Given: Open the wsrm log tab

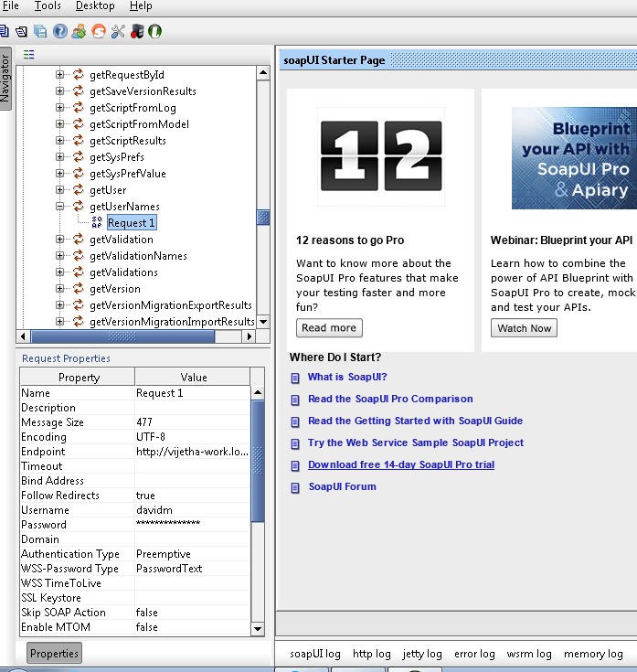Looking at the screenshot, I should [x=529, y=654].
